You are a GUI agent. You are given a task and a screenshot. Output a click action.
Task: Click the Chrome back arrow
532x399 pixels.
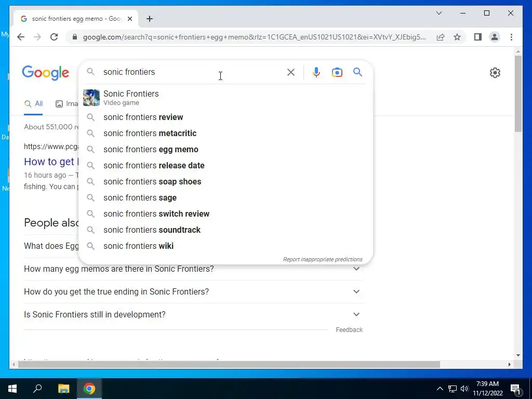(21, 37)
